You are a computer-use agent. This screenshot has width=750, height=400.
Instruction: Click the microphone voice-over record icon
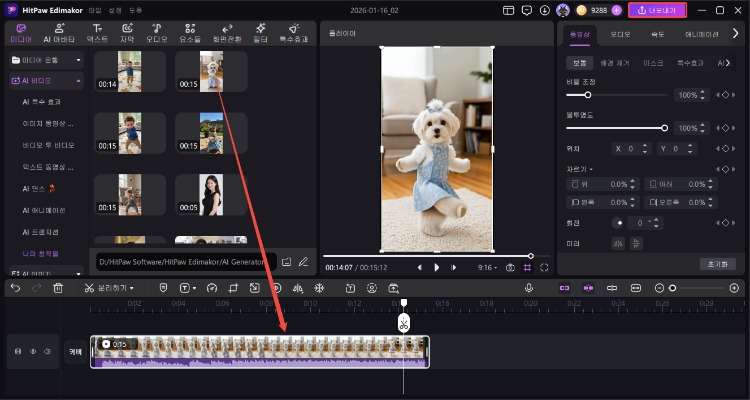coord(529,288)
